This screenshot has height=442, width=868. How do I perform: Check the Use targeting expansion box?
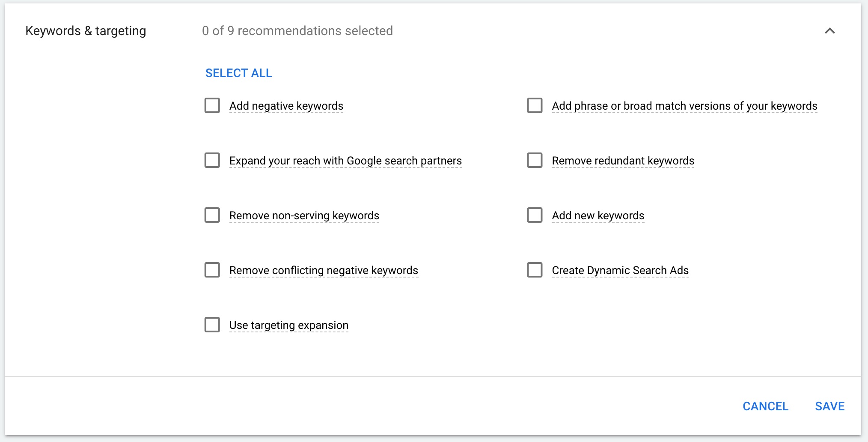coord(212,325)
